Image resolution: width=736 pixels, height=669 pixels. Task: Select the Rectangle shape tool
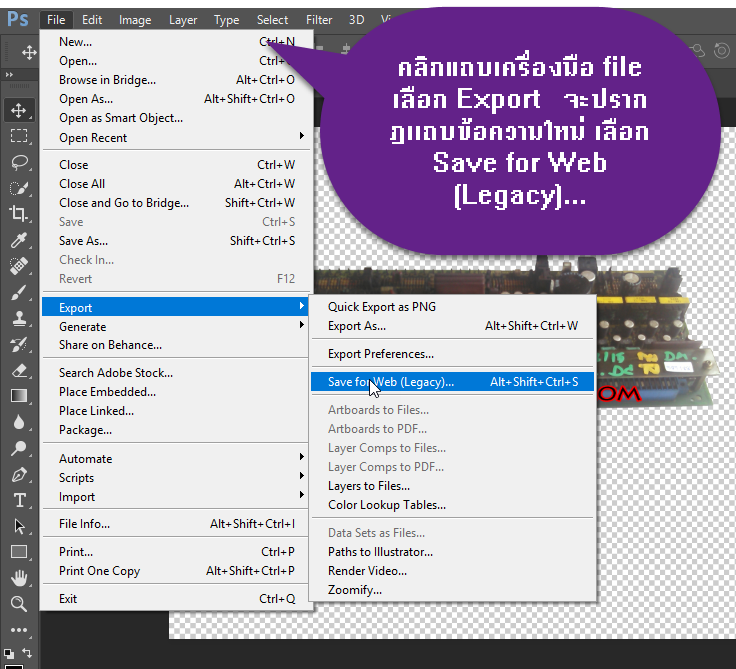(x=19, y=552)
